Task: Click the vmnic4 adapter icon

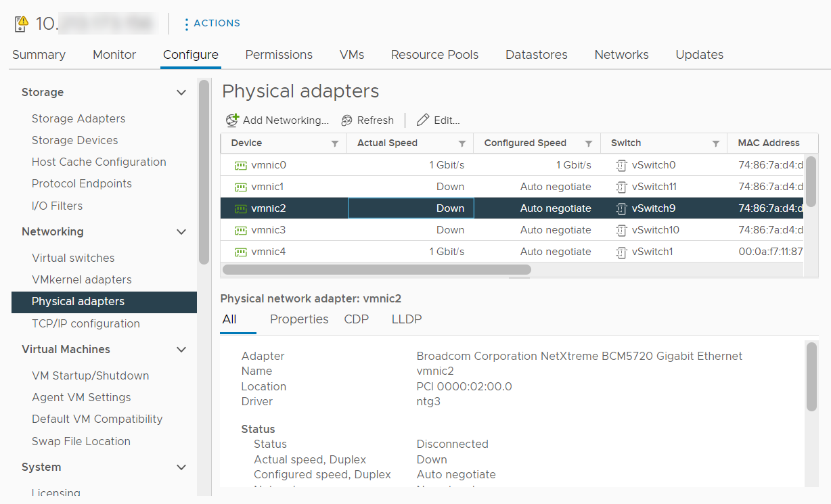Action: point(240,252)
